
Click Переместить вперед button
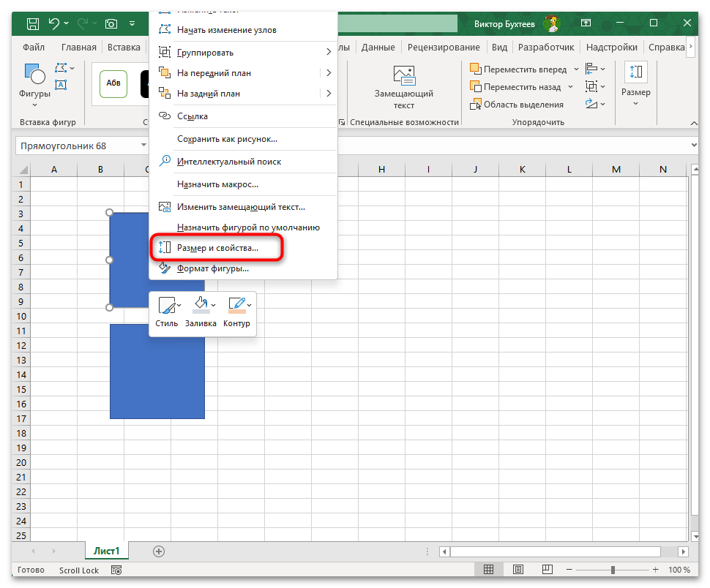click(x=518, y=69)
